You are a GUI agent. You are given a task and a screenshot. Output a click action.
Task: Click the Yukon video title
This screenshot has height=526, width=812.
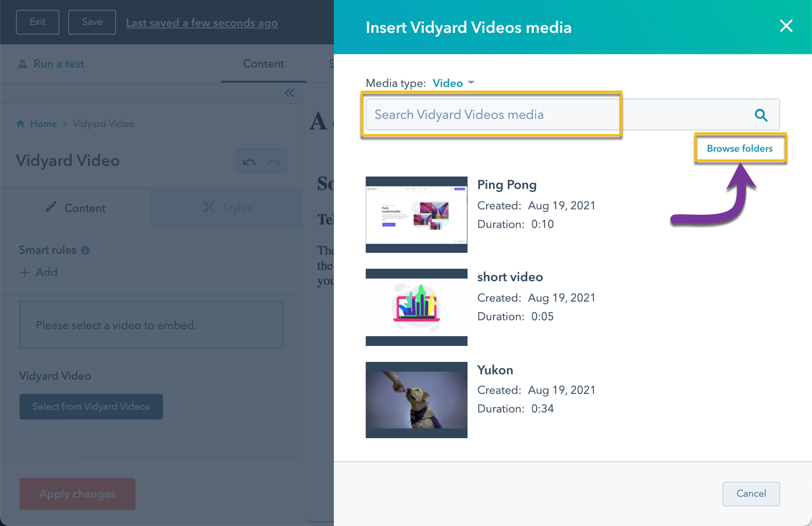coord(495,370)
